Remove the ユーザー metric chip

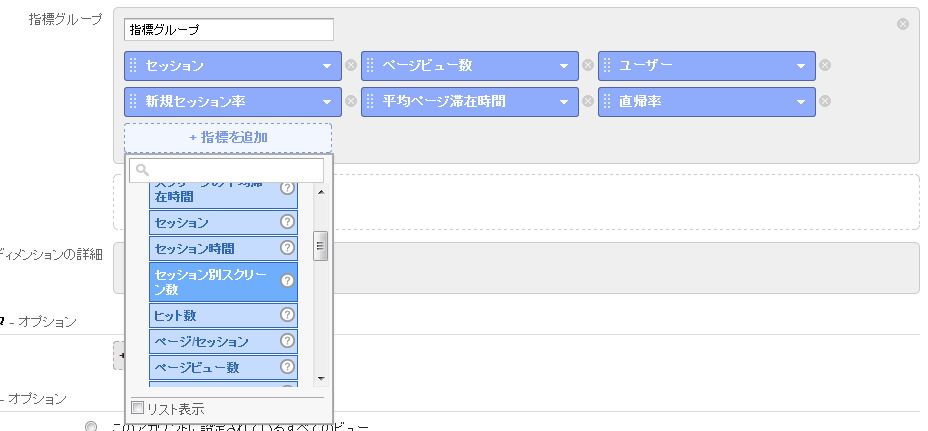click(824, 65)
